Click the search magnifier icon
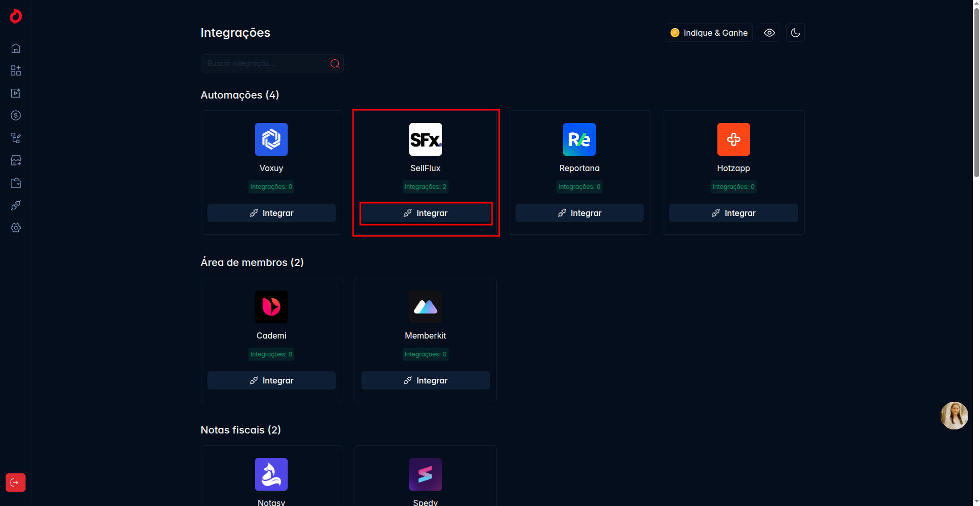The image size is (980, 506). click(x=335, y=64)
